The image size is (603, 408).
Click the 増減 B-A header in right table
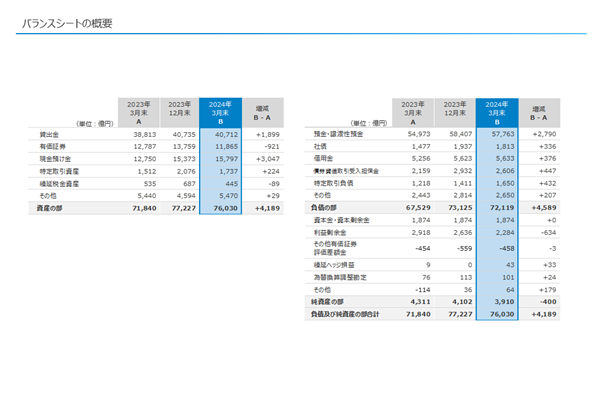[x=539, y=113]
